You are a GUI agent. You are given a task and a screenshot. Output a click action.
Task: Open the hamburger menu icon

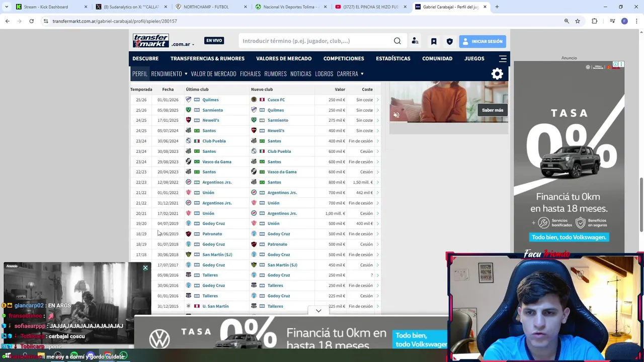503,58
